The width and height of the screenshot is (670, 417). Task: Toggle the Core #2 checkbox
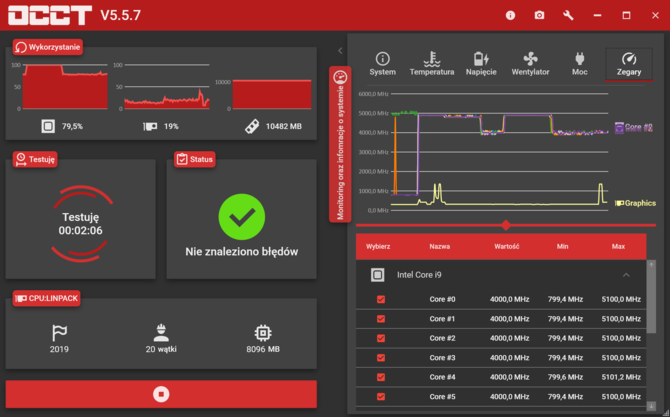[x=381, y=338]
